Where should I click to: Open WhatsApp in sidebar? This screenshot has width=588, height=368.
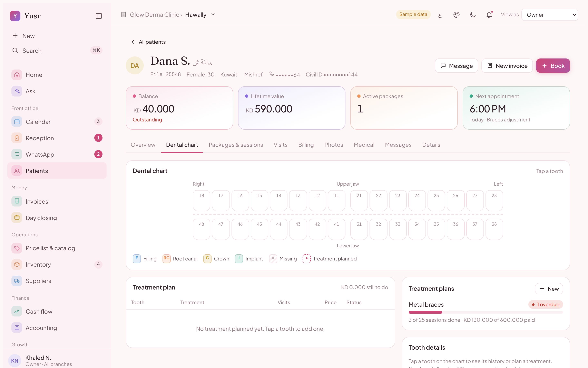click(x=57, y=154)
